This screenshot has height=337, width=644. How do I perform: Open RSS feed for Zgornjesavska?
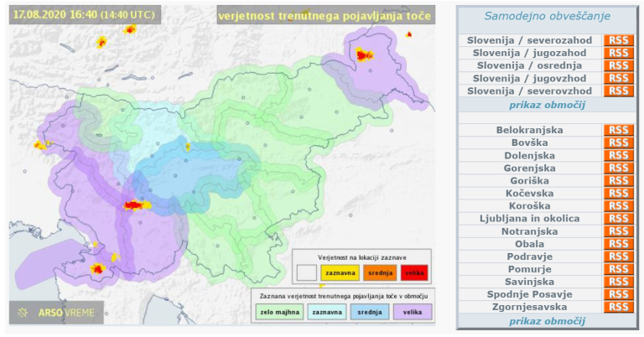(x=618, y=307)
